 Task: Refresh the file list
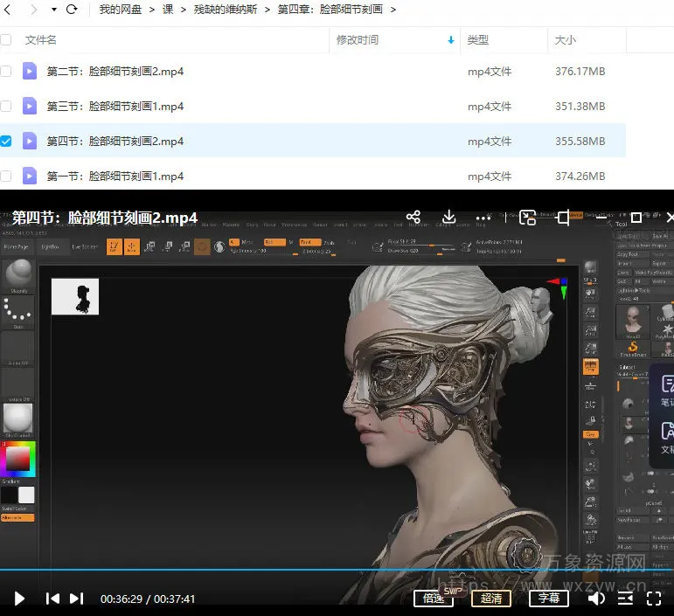point(72,10)
